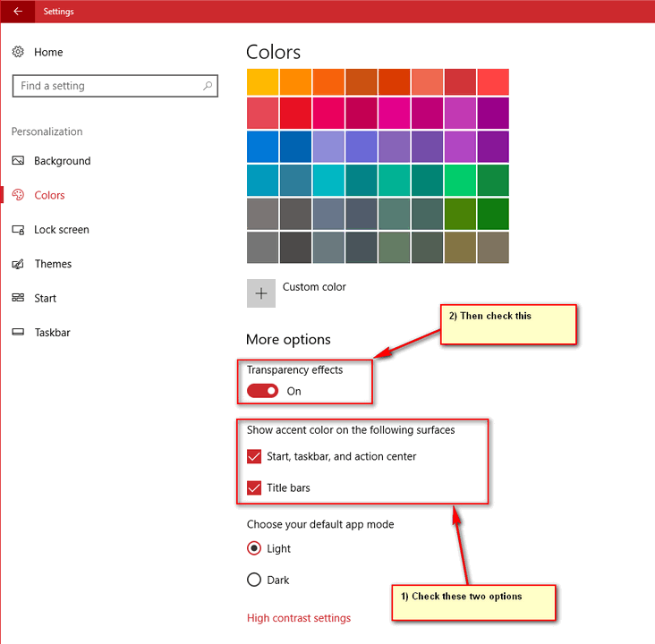Image resolution: width=655 pixels, height=644 pixels.
Task: Turn off the Transparency effects toggle
Action: coord(262,391)
